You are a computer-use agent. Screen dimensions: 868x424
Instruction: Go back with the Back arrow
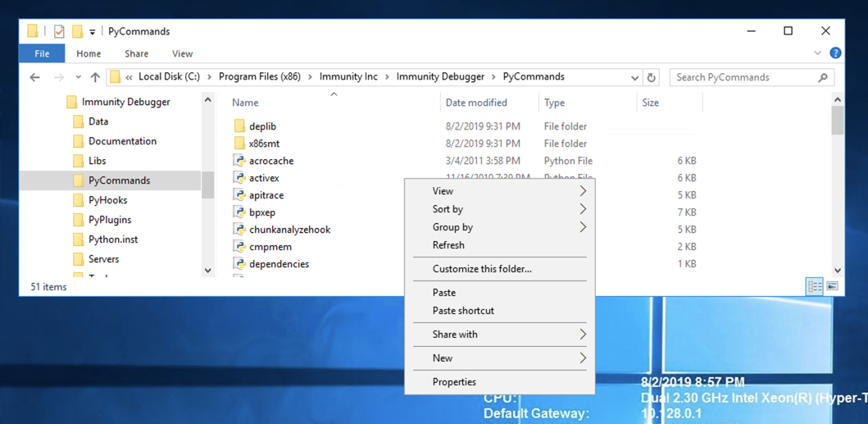[35, 77]
